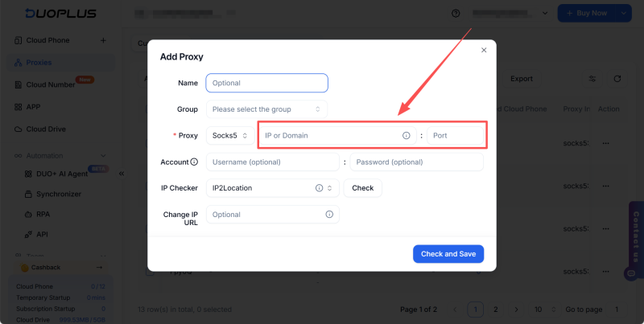
Task: Select the RPA menu item
Action: coord(43,215)
